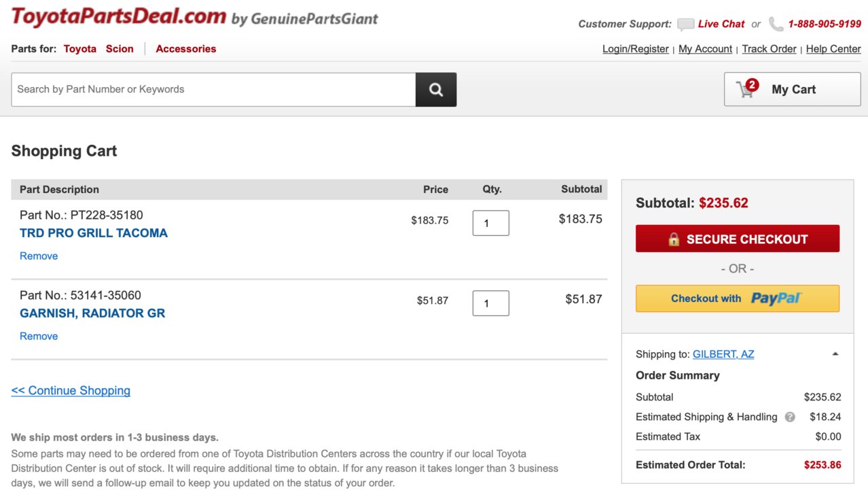868x501 pixels.
Task: Open the Track Order link
Action: (769, 49)
